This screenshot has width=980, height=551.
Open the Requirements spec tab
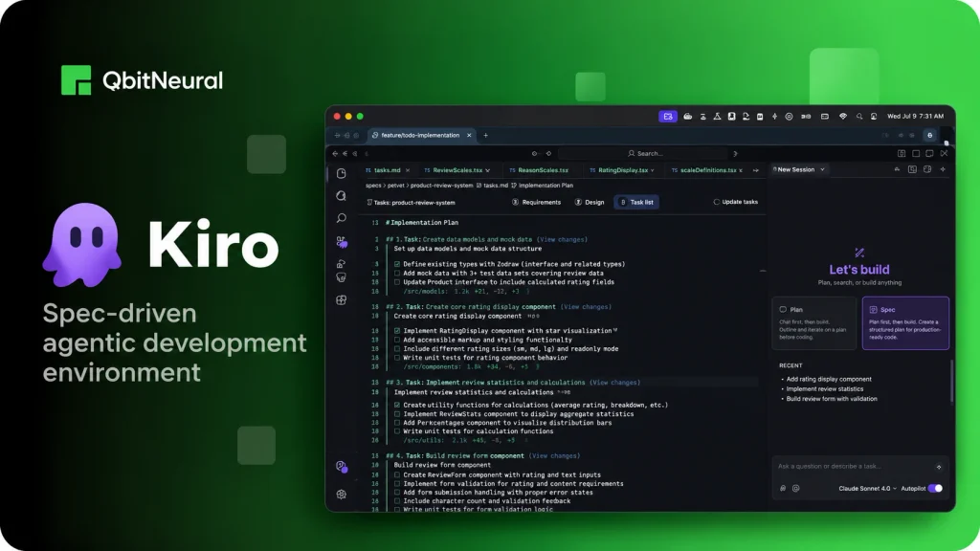click(x=536, y=203)
